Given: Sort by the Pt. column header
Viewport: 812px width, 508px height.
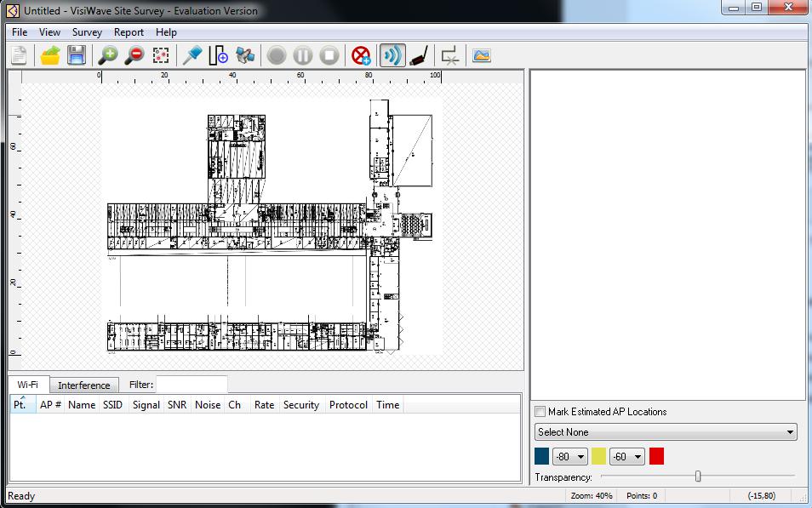Looking at the screenshot, I should (23, 404).
